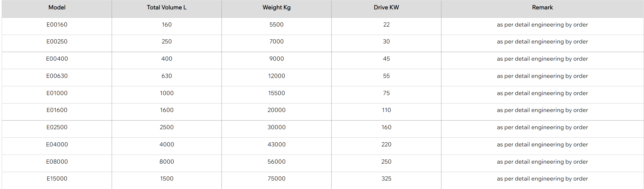The image size is (644, 189).
Task: Select the weight value 5500
Action: tap(276, 25)
